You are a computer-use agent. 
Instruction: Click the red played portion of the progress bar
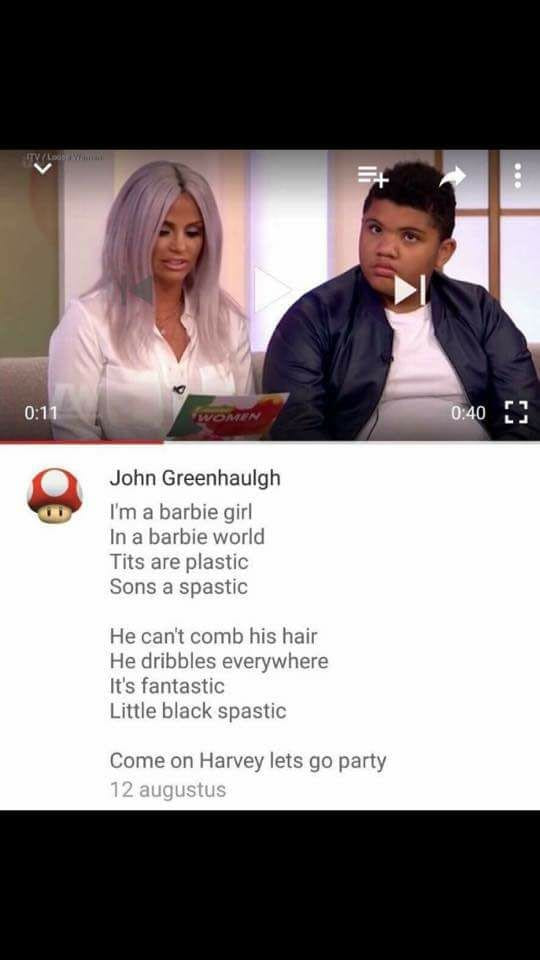81,441
